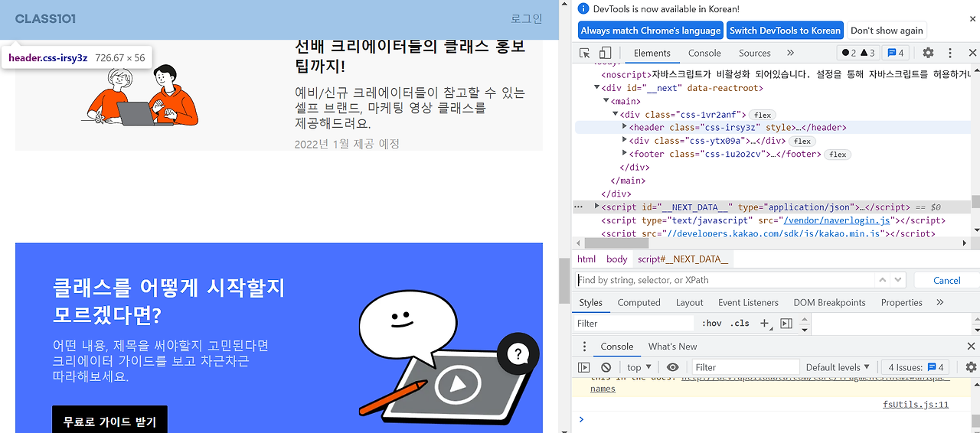Image resolution: width=980 pixels, height=433 pixels.
Task: Open DevTools settings gear beside issues counter
Action: click(928, 53)
